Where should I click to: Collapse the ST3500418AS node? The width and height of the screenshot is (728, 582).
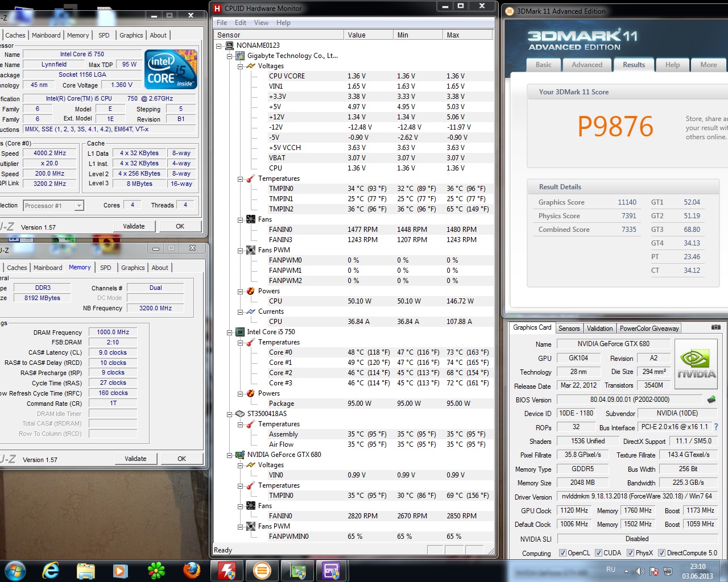(230, 414)
